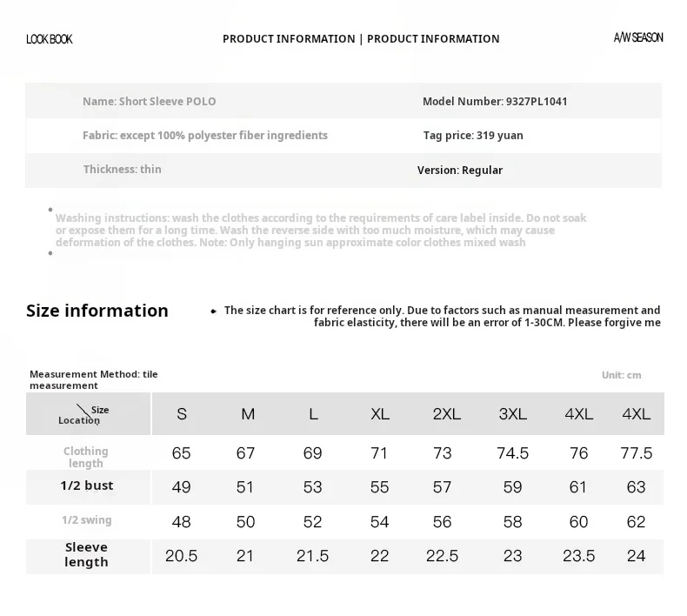Click the Washing instructions paragraph
Viewport: 687px width, 616px height.
321,231
